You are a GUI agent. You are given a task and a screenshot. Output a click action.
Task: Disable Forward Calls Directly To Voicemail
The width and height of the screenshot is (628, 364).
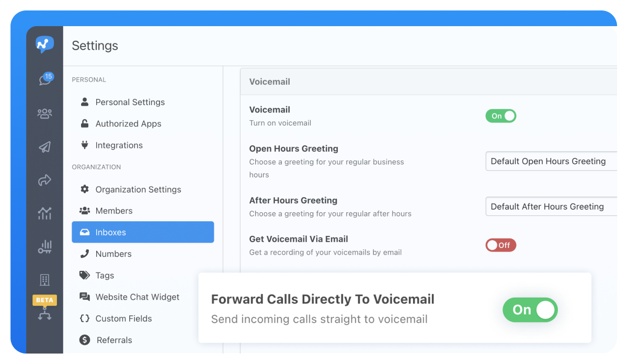pos(530,310)
